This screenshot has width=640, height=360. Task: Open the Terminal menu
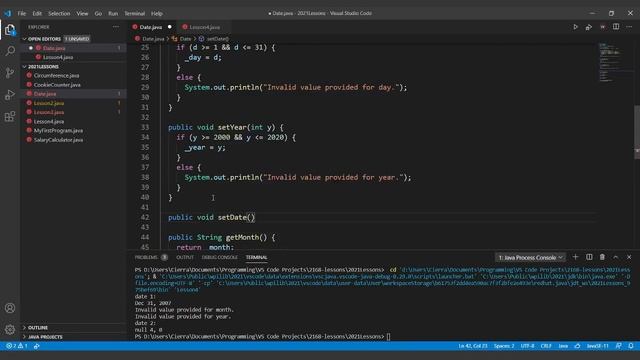point(135,13)
